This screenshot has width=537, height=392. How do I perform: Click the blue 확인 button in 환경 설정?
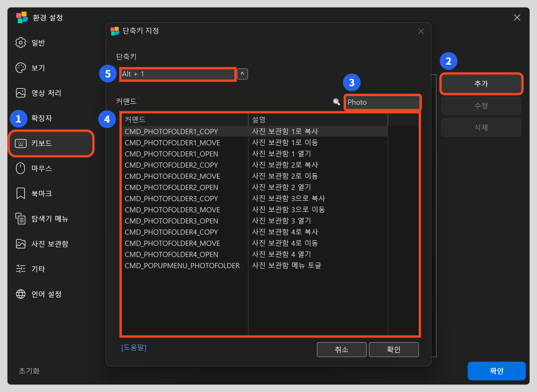click(x=496, y=371)
